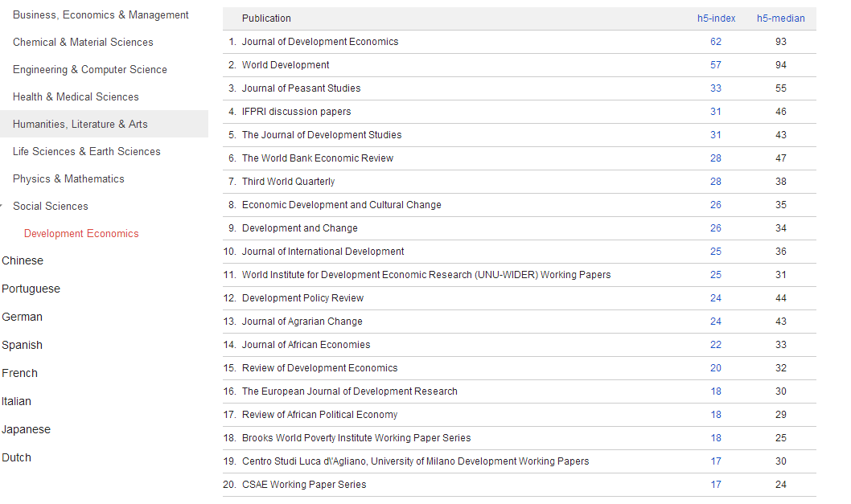Viewport: 851px width, 504px height.
Task: Open h5-index 31 for IFPRI discussion papers
Action: click(x=716, y=112)
